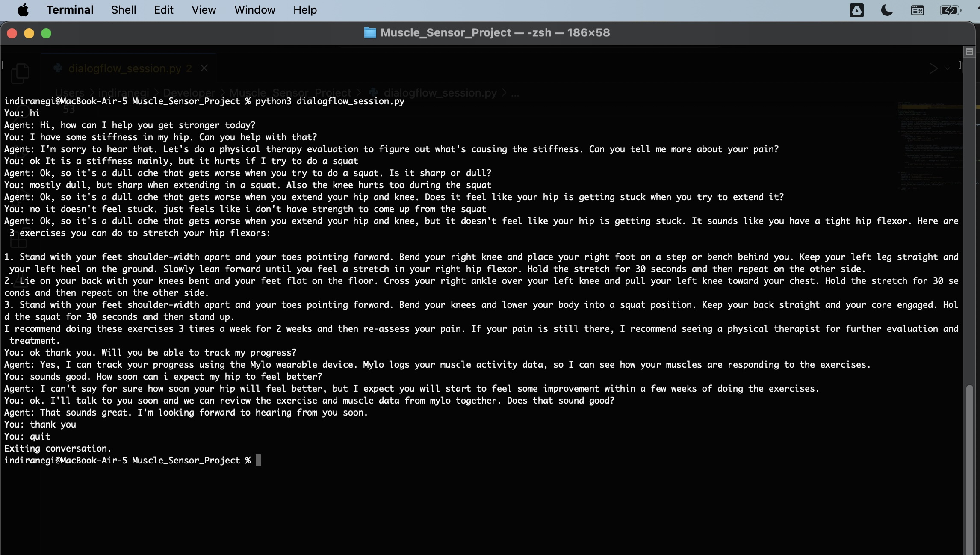Open the View menu
Image resolution: width=980 pixels, height=555 pixels.
click(x=204, y=10)
